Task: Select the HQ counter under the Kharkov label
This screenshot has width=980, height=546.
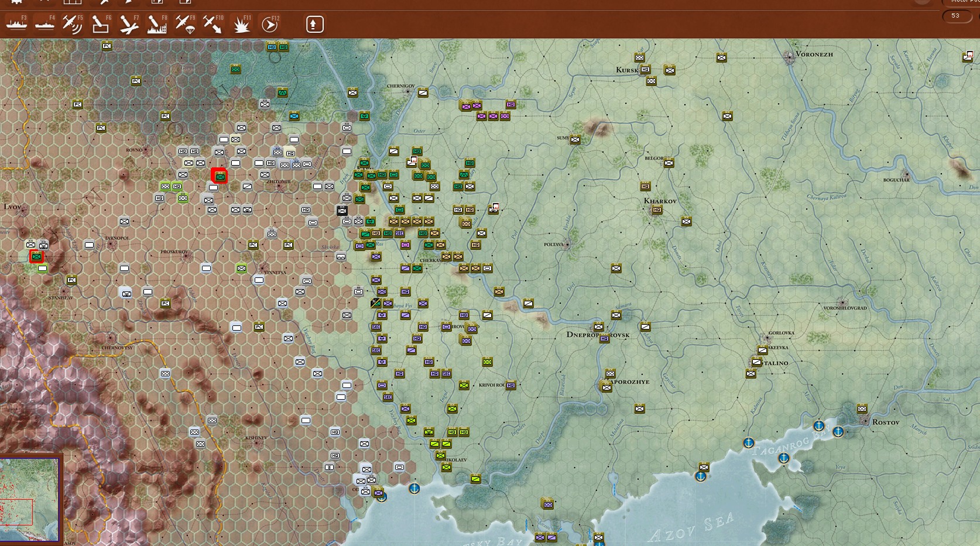Action: click(657, 210)
